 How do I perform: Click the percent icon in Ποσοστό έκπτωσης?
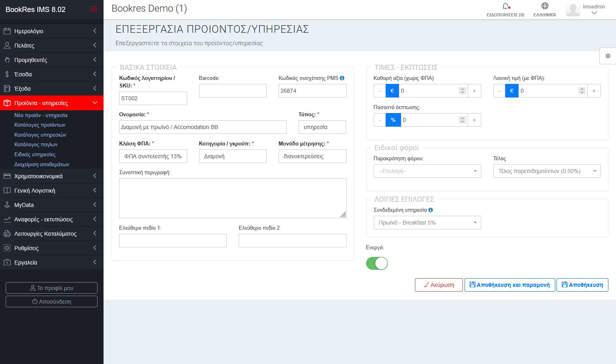[x=393, y=120]
